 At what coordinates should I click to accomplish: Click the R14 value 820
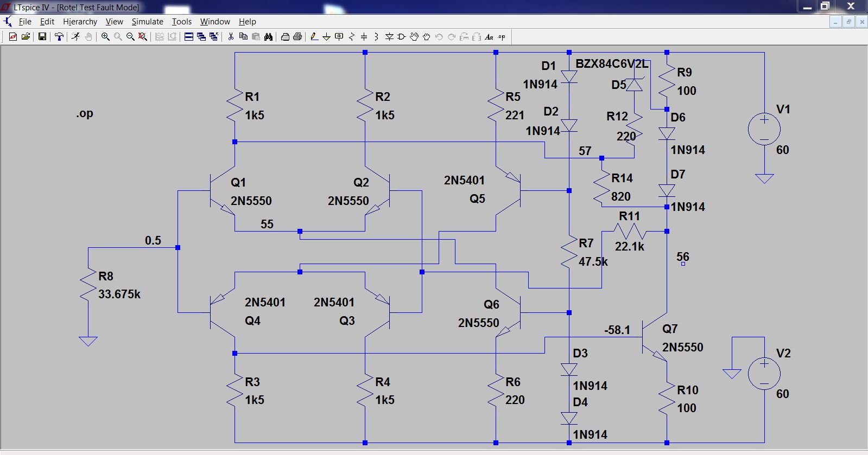(x=621, y=196)
